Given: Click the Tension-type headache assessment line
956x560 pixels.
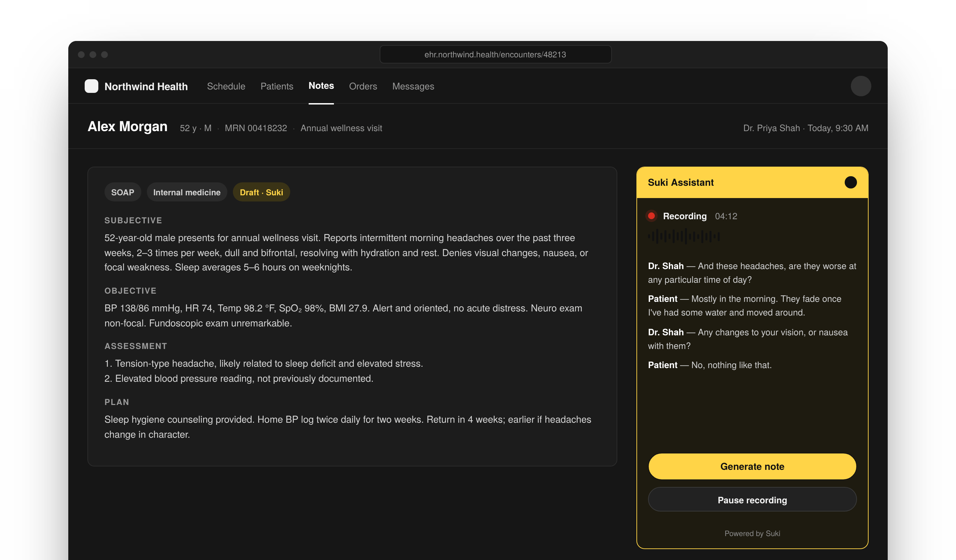Looking at the screenshot, I should click(x=264, y=363).
